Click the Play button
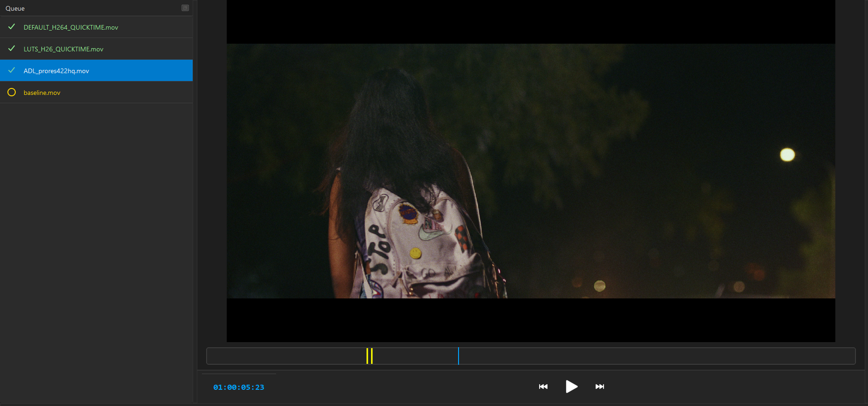This screenshot has width=868, height=406. 572,387
